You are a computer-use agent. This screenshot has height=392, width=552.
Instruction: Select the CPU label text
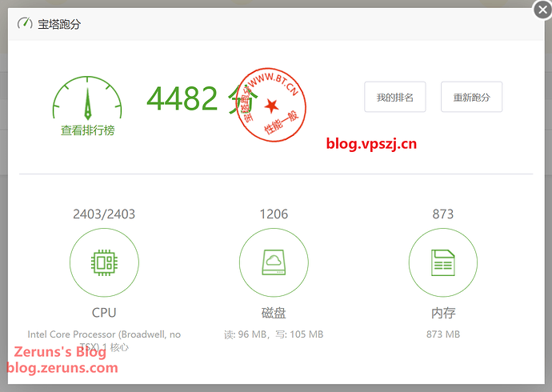pyautogui.click(x=104, y=312)
